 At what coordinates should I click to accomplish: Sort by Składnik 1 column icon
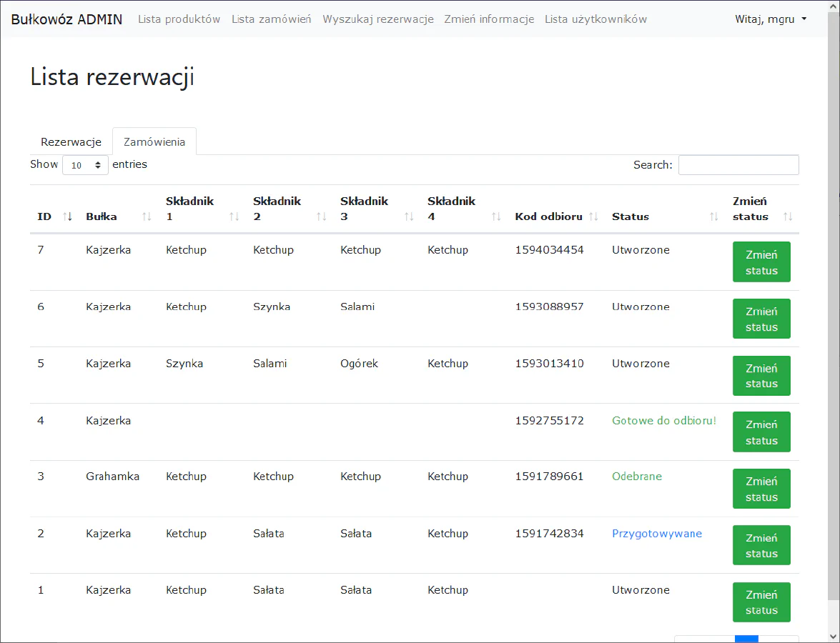(234, 216)
